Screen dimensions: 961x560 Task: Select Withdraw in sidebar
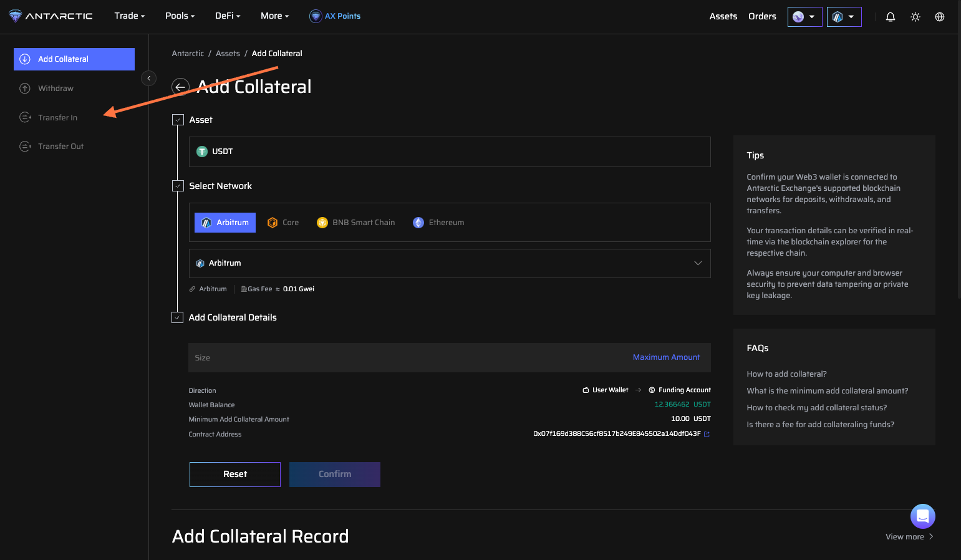56,89
